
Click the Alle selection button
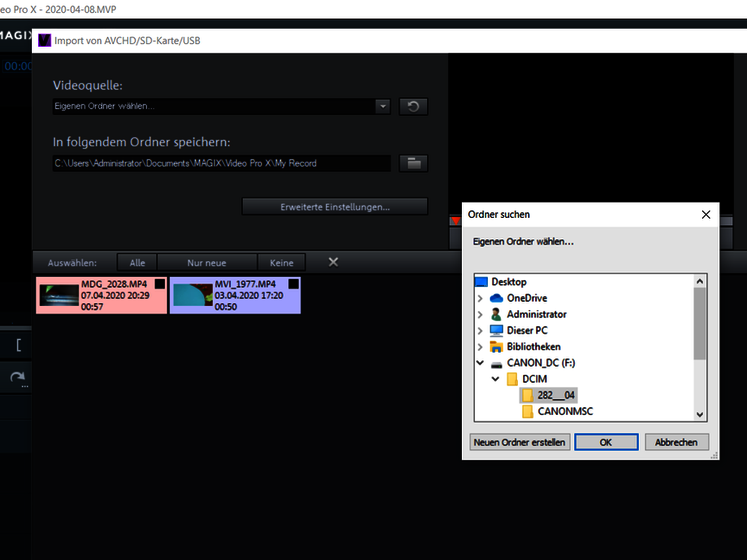click(x=137, y=263)
